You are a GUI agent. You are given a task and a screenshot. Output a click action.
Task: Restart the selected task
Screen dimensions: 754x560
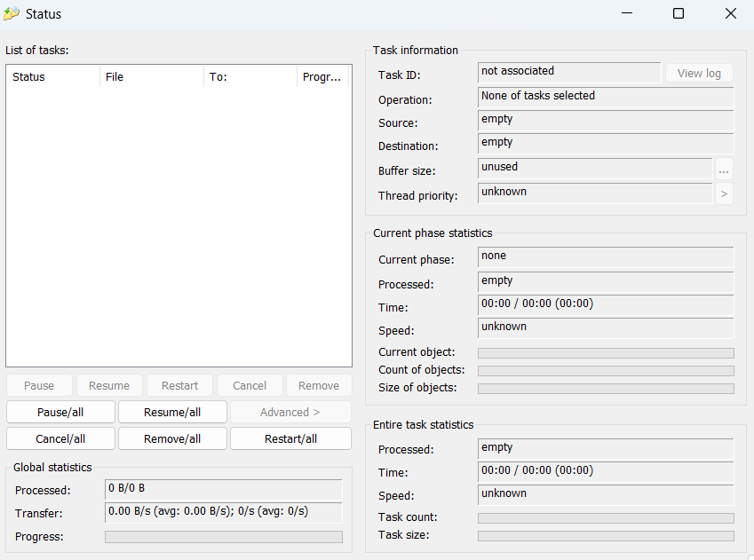pos(179,385)
